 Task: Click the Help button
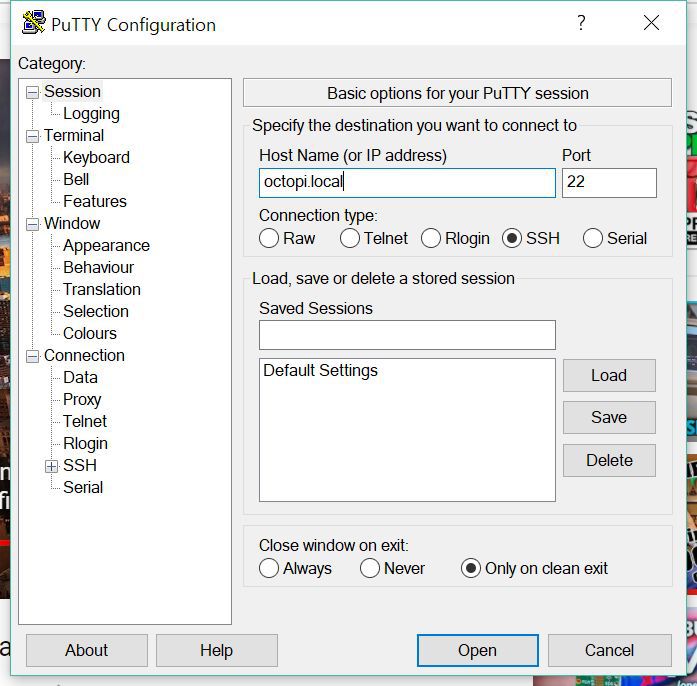click(216, 650)
